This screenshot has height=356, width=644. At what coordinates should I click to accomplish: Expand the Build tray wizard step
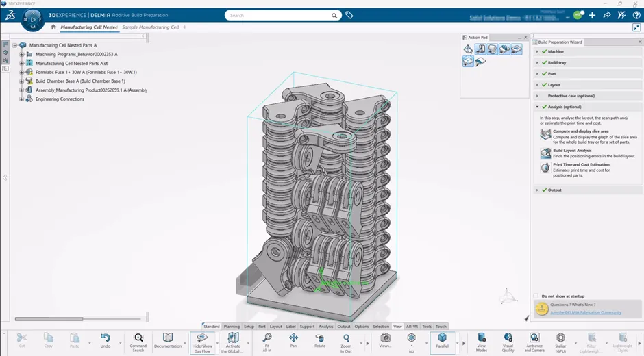tap(537, 63)
